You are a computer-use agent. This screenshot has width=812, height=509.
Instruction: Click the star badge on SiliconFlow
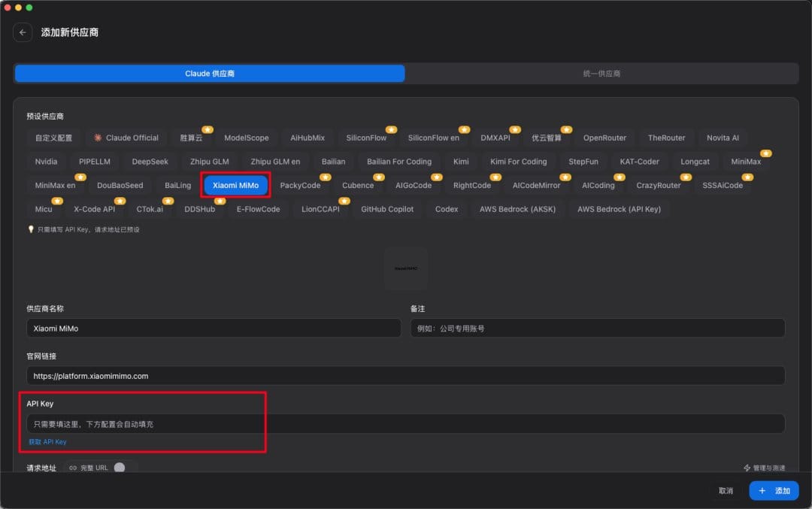pyautogui.click(x=392, y=129)
